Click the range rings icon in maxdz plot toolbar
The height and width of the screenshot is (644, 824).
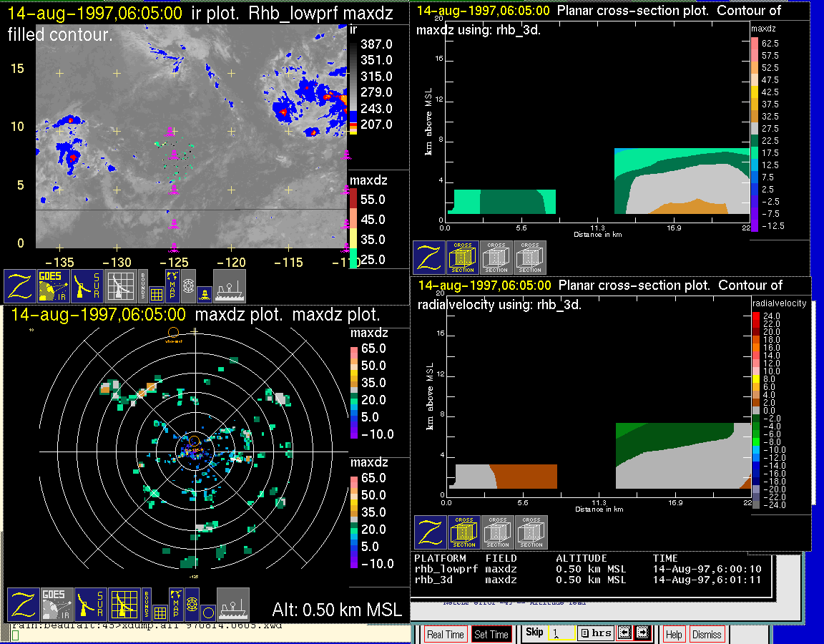click(190, 605)
